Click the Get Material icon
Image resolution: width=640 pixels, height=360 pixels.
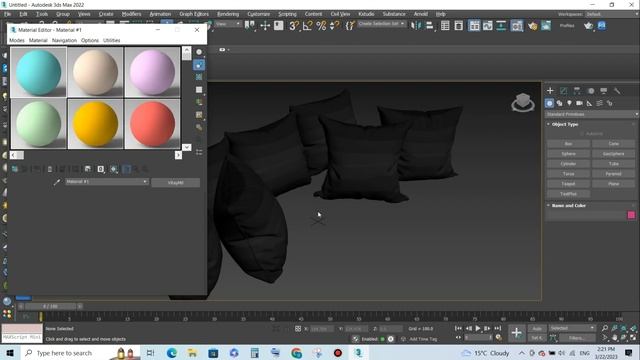14,169
